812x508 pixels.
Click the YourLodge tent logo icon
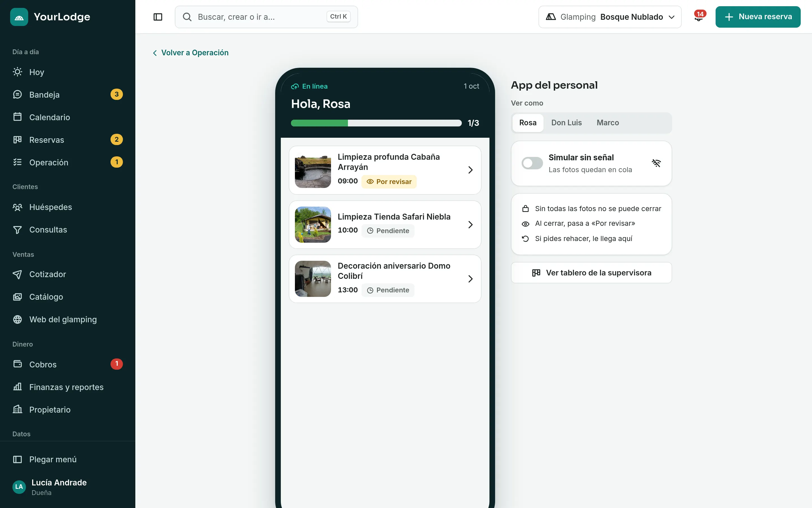pyautogui.click(x=19, y=17)
